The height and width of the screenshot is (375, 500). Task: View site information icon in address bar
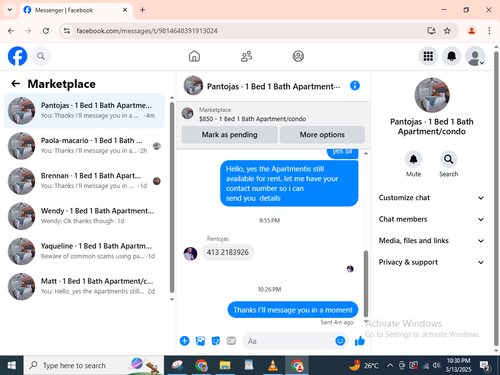tap(67, 31)
